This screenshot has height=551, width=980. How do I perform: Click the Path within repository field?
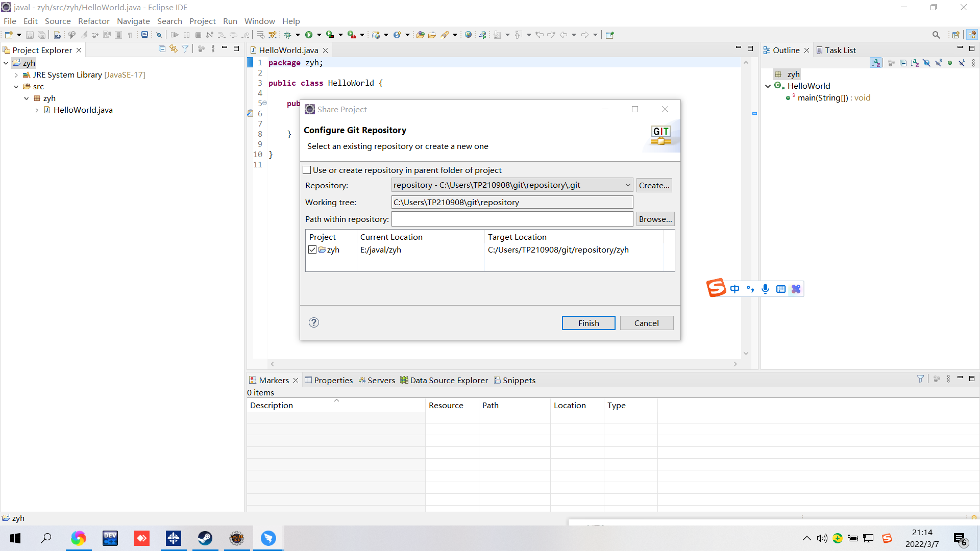[x=511, y=219]
